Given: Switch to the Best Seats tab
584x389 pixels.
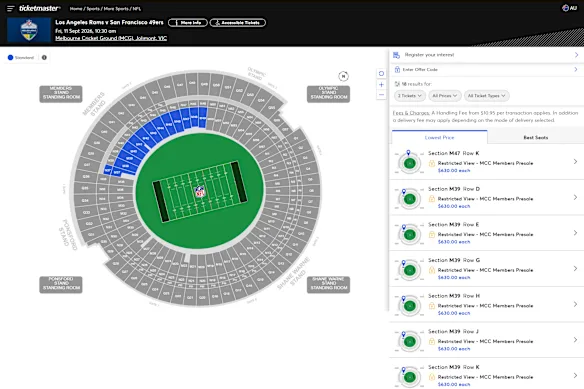Looking at the screenshot, I should 536,137.
